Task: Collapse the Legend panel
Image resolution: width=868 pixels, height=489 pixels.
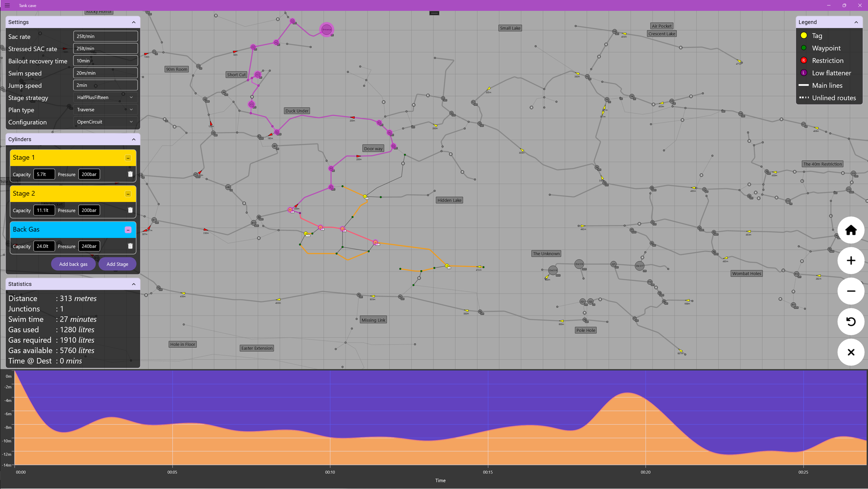Action: tap(856, 22)
